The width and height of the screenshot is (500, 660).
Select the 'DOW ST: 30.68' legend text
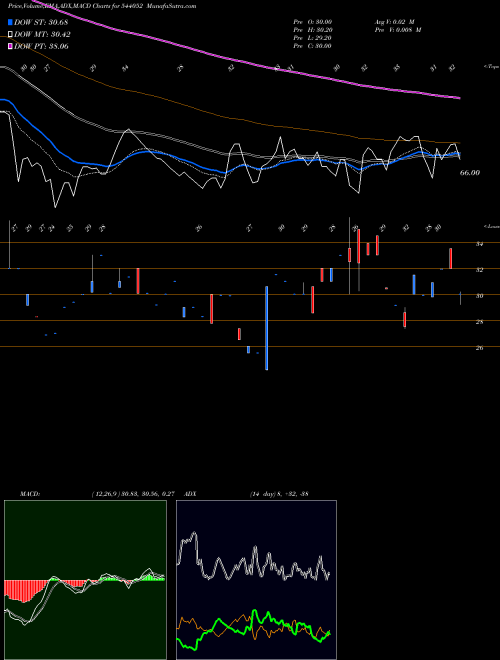pyautogui.click(x=41, y=22)
